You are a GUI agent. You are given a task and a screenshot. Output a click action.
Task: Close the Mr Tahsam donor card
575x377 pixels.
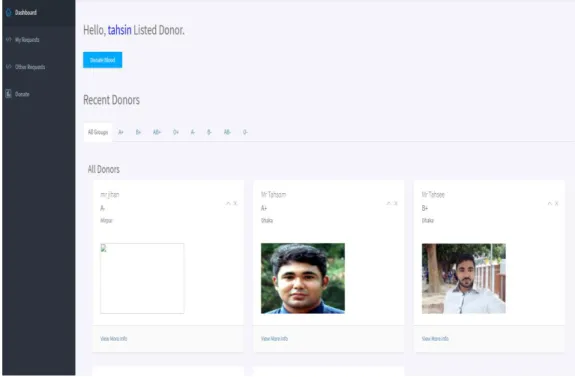click(x=396, y=203)
